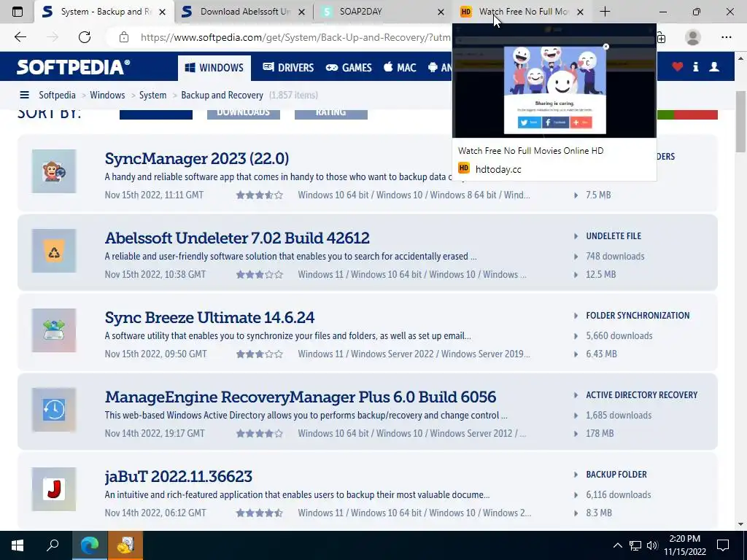Sort by RATING button
The width and height of the screenshot is (747, 560).
pos(330,113)
